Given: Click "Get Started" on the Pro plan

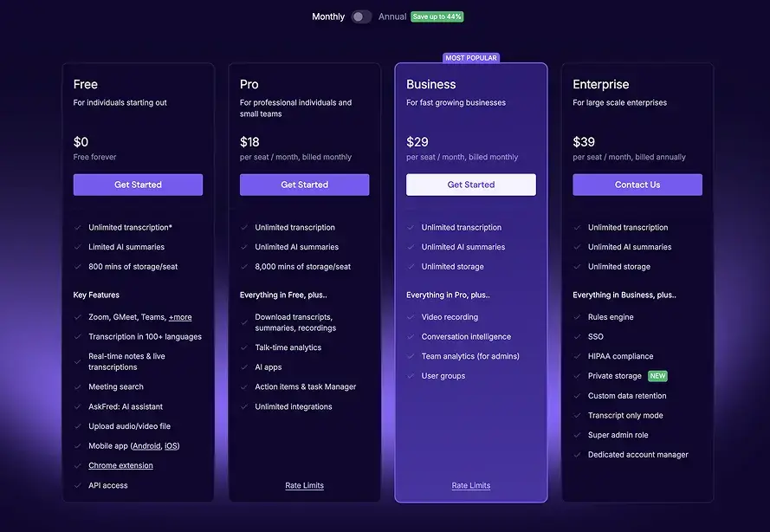Looking at the screenshot, I should coord(304,184).
